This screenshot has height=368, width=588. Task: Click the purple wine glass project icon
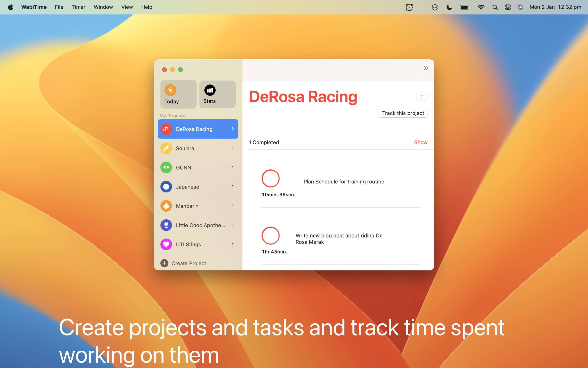click(x=166, y=225)
